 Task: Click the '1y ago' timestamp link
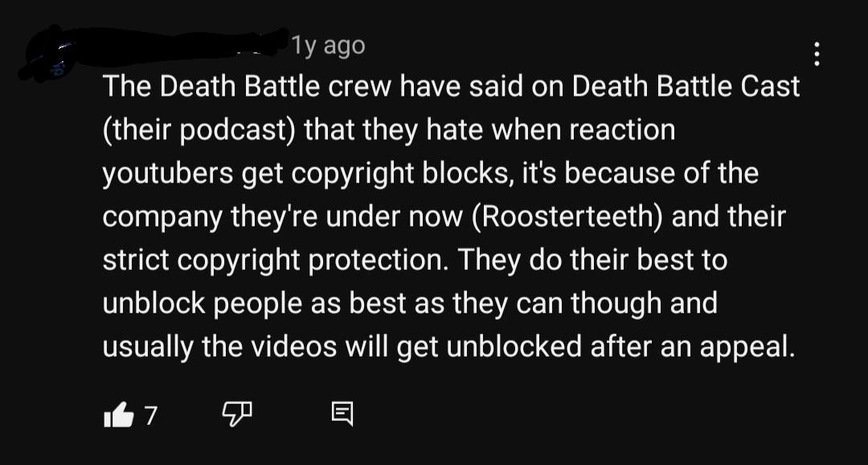pos(328,45)
